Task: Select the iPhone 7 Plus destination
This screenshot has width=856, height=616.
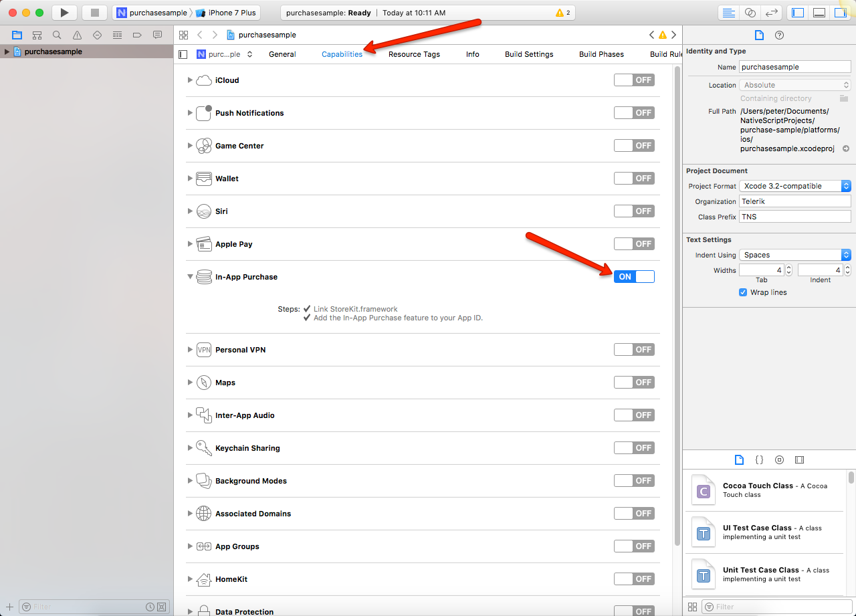Action: pyautogui.click(x=226, y=13)
